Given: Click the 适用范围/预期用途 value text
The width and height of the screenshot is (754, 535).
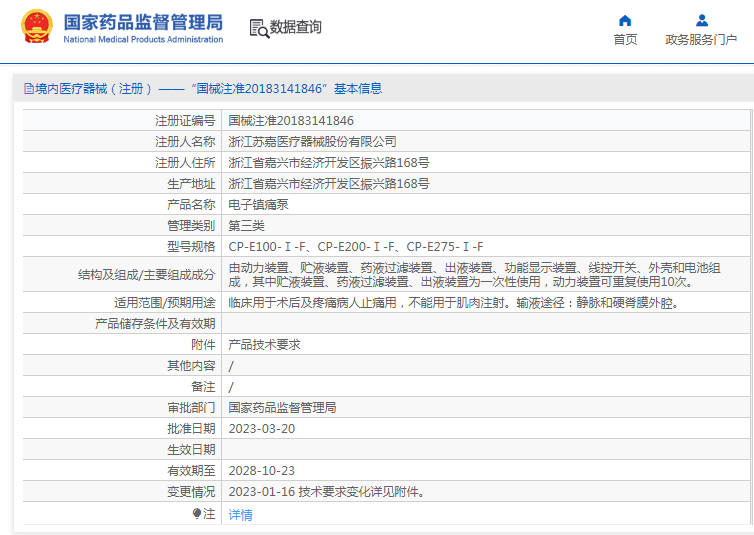Looking at the screenshot, I should click(x=453, y=303).
